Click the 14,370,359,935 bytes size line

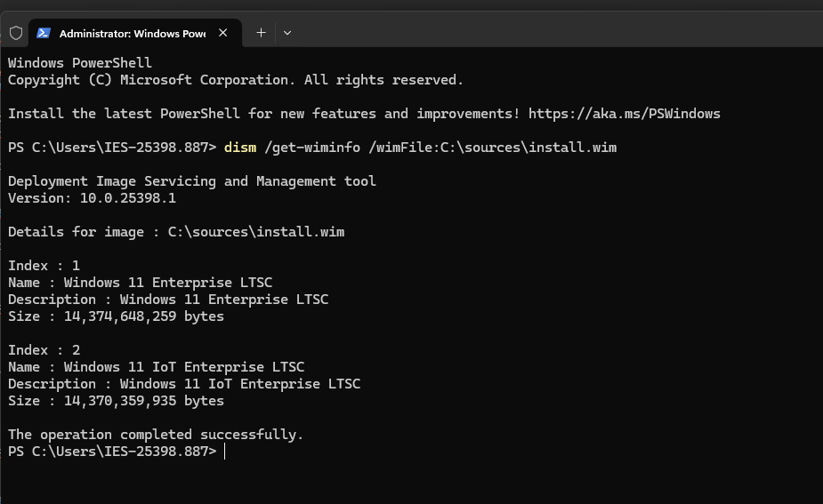click(116, 401)
